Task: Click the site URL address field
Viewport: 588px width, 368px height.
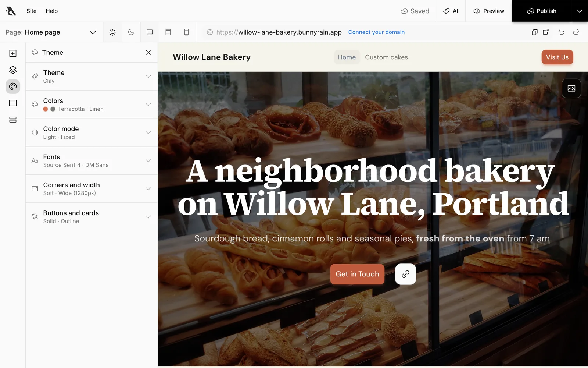Action: click(279, 32)
